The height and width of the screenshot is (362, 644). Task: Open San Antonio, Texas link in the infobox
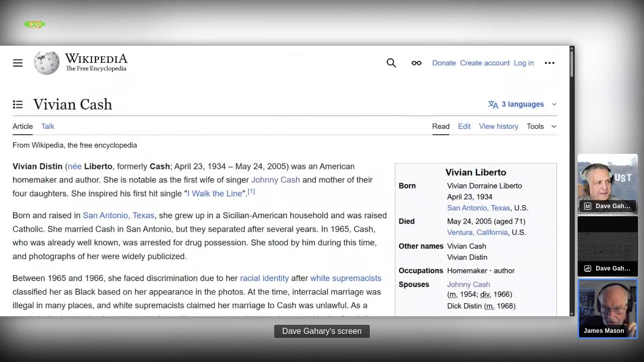(x=478, y=208)
